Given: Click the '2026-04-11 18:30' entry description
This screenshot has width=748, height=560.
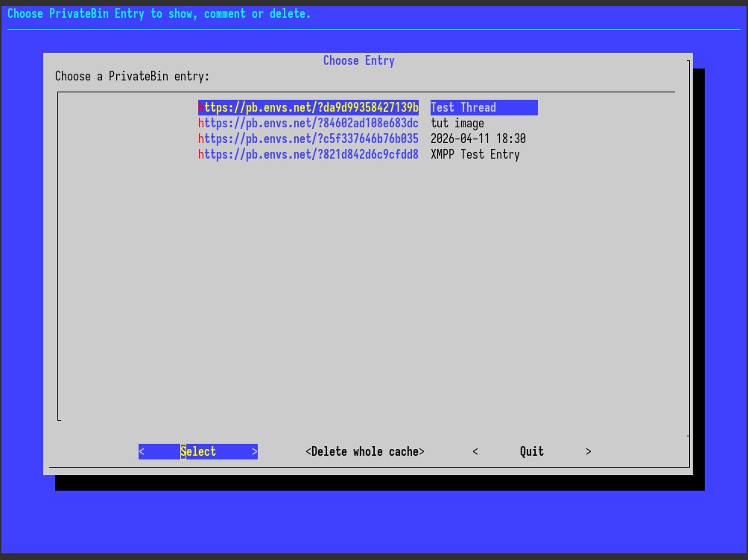Looking at the screenshot, I should [x=478, y=139].
